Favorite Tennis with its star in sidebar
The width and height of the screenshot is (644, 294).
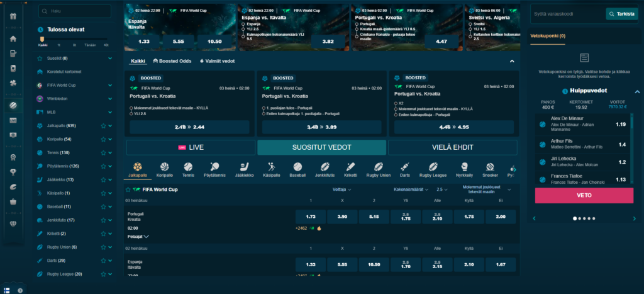pyautogui.click(x=103, y=152)
